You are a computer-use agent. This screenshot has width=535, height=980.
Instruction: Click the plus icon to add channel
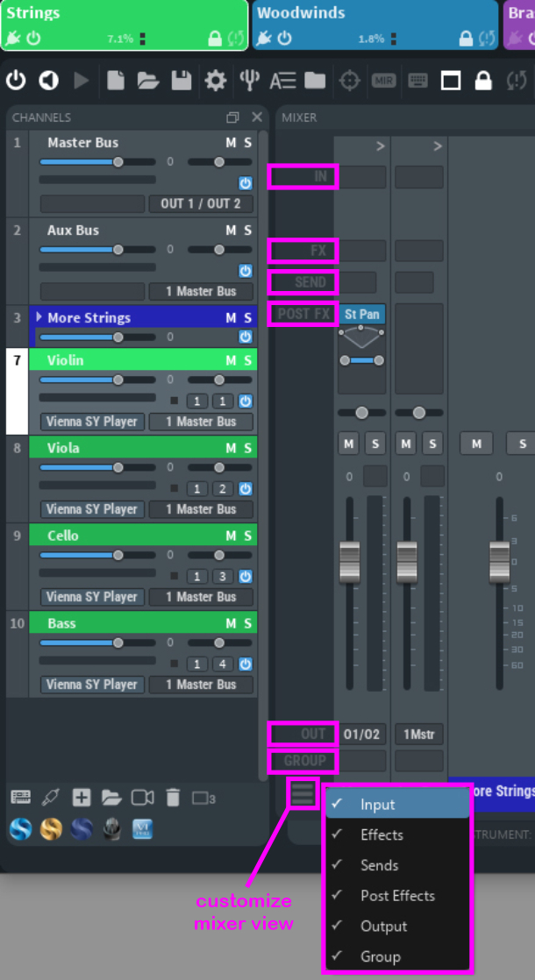(x=82, y=797)
